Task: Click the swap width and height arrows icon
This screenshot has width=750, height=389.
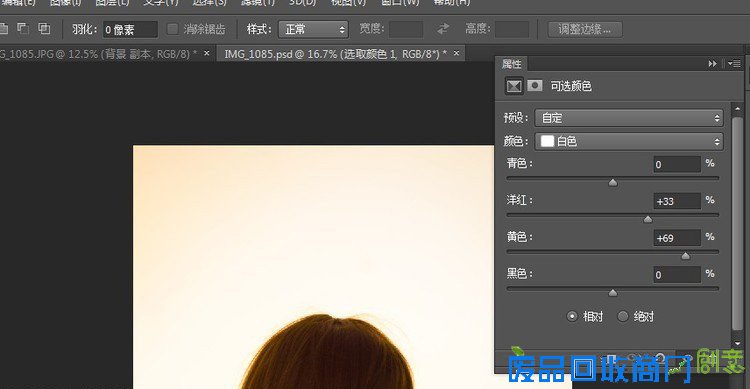Action: (443, 29)
